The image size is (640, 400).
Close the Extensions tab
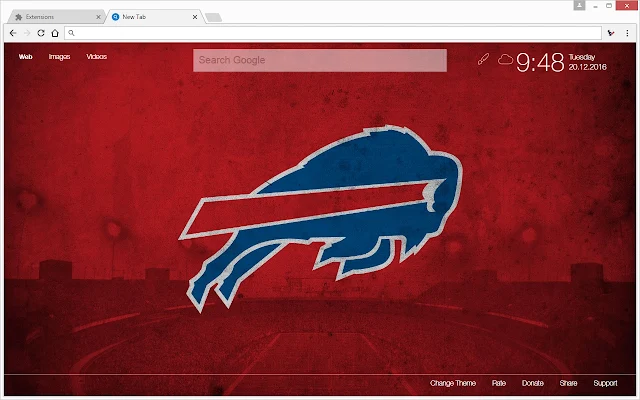click(98, 17)
